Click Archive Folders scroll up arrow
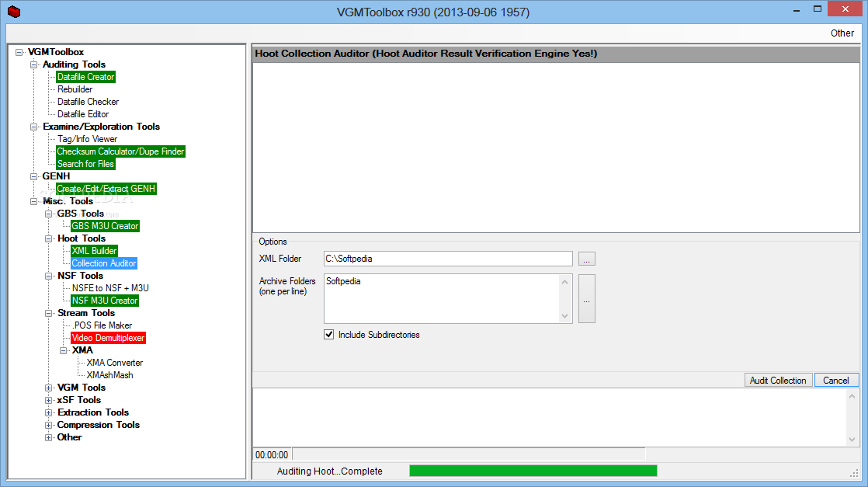The image size is (868, 487). [x=564, y=282]
